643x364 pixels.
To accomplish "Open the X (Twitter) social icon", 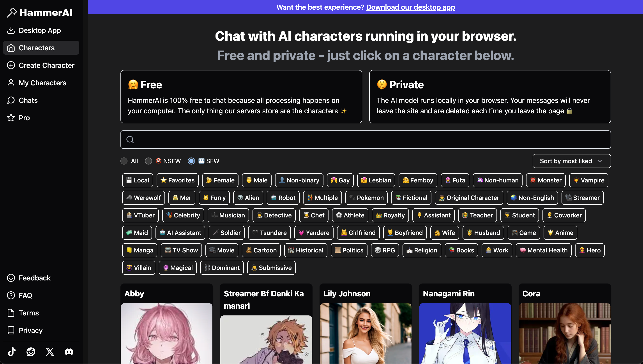I will (50, 352).
